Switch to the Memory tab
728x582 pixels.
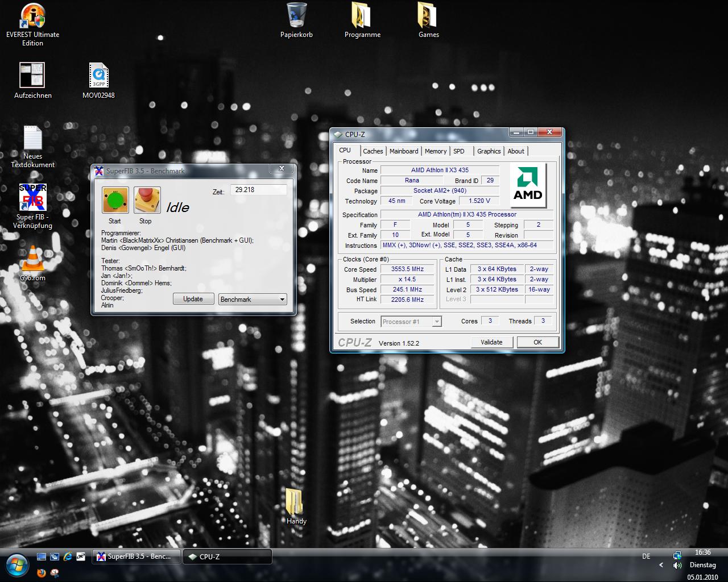tap(436, 151)
